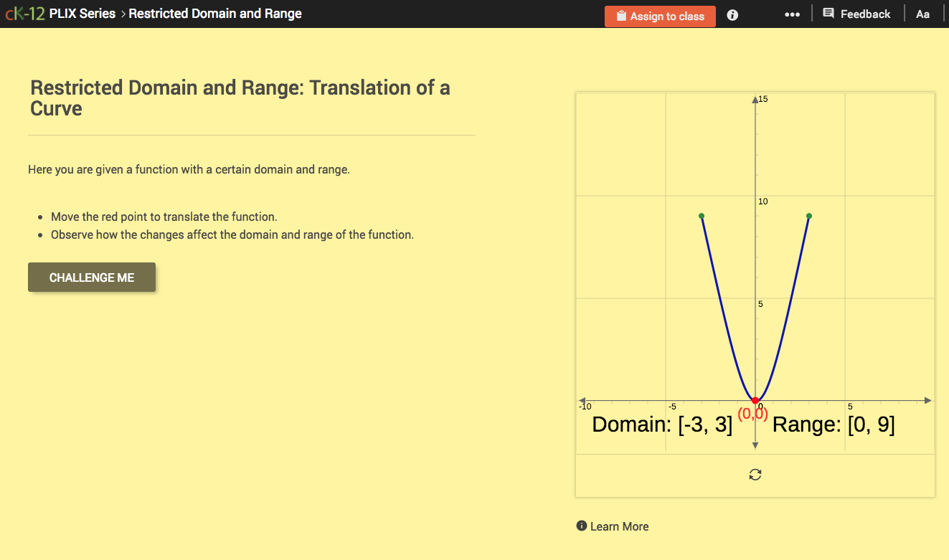949x560 pixels.
Task: Click the Aa text settings icon
Action: click(923, 14)
